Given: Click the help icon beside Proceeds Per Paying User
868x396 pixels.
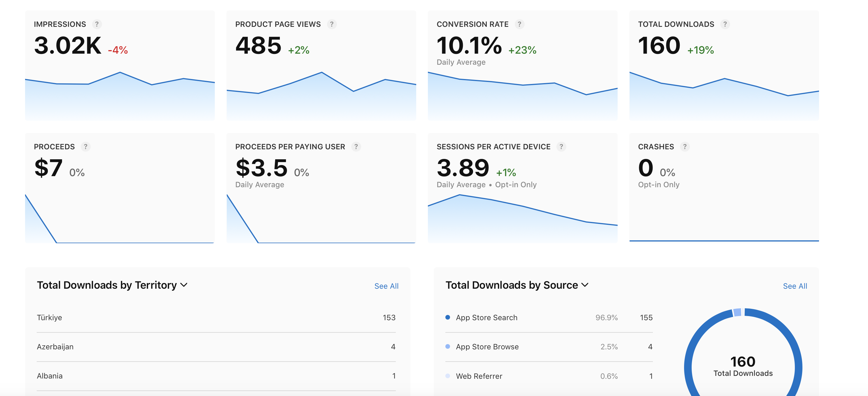Looking at the screenshot, I should (x=356, y=147).
